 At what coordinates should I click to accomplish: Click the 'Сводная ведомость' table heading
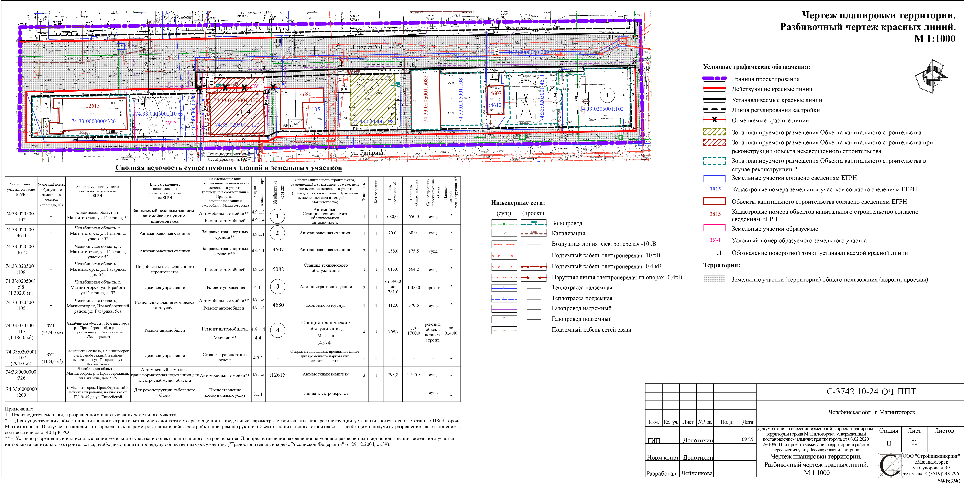click(228, 168)
